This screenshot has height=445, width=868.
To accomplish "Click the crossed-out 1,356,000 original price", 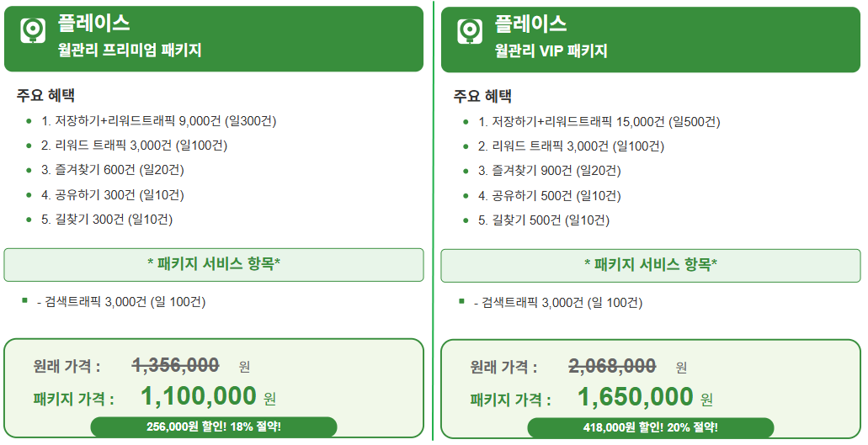I will pos(175,365).
